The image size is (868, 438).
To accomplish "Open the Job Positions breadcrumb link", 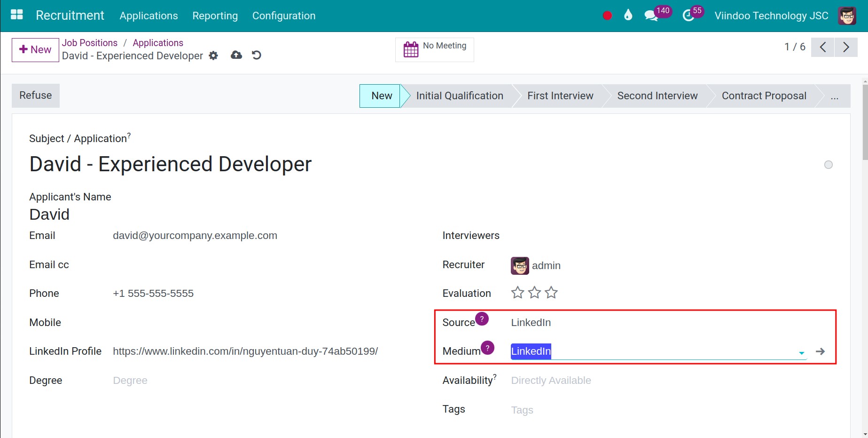I will [89, 42].
